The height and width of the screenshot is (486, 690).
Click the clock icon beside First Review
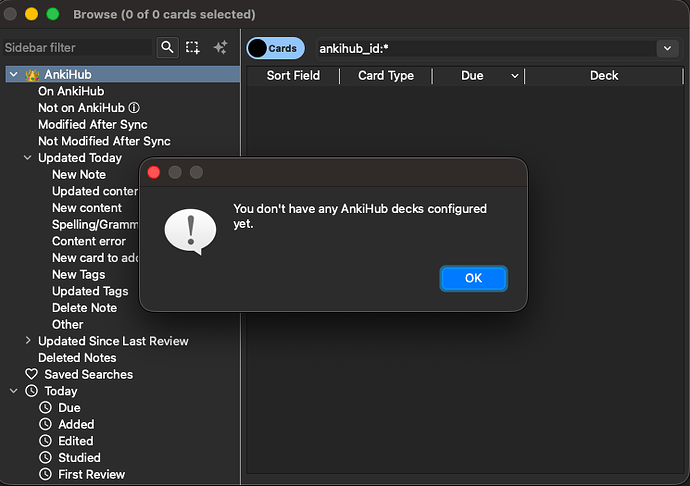point(45,474)
